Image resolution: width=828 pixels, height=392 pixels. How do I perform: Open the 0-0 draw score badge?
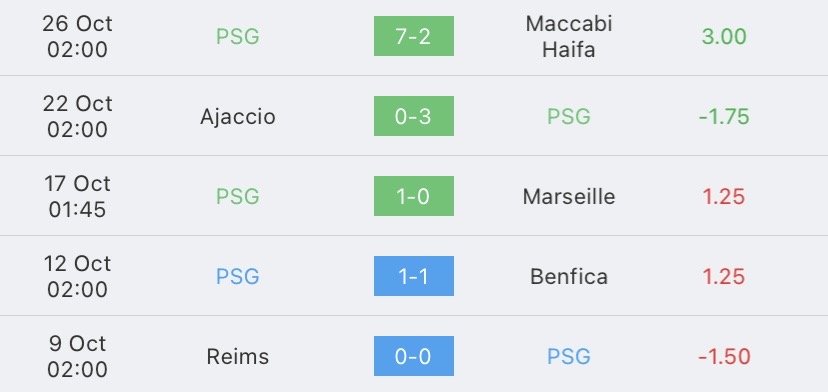413,356
